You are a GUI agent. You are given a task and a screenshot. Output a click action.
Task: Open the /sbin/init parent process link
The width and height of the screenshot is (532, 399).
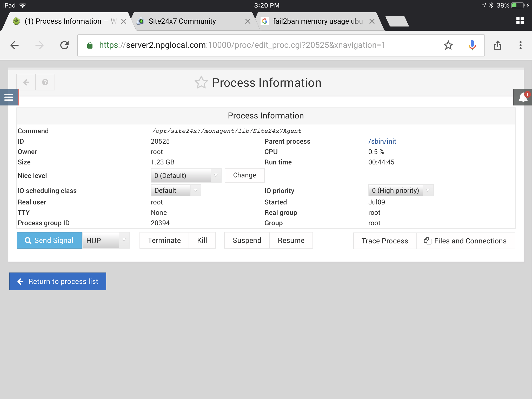pyautogui.click(x=382, y=141)
